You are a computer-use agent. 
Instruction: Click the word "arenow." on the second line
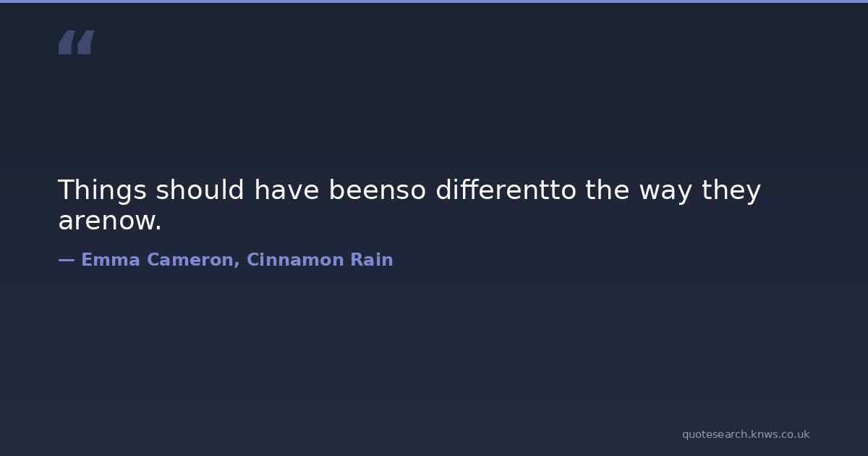(109, 221)
